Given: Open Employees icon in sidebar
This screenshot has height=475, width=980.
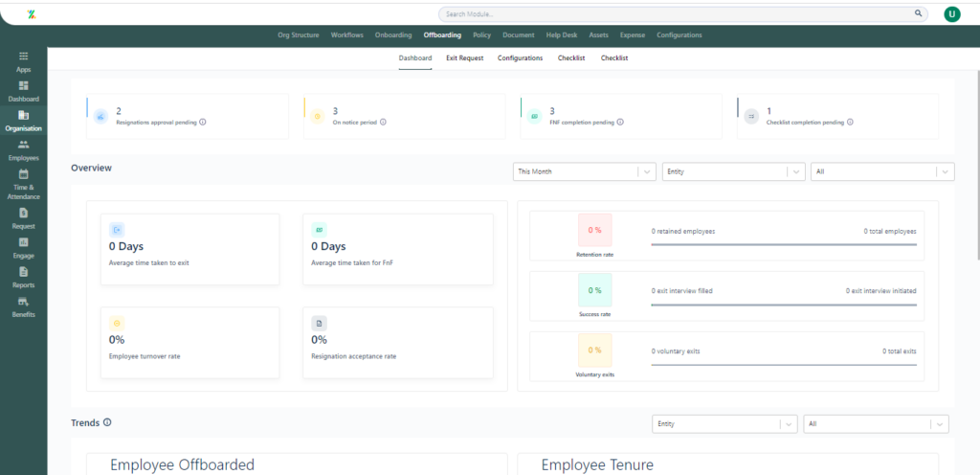Looking at the screenshot, I should click(23, 145).
